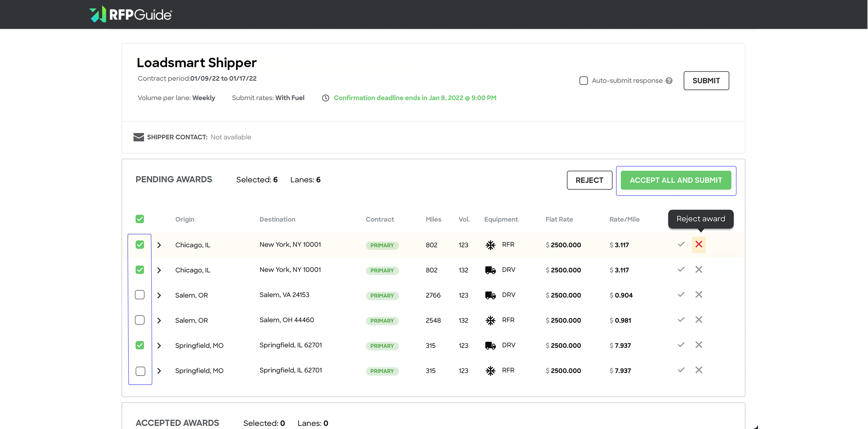Click the Rate/Mile column header

[624, 219]
